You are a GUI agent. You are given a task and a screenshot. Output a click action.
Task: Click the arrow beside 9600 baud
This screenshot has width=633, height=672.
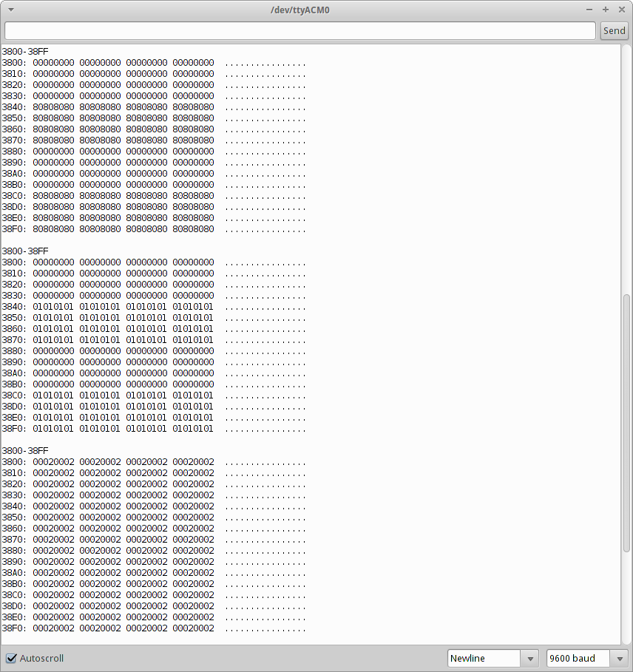(620, 658)
